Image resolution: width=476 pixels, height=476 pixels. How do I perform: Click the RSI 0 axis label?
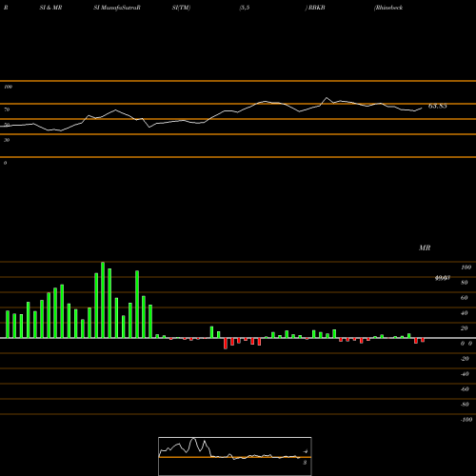[x=5, y=163]
